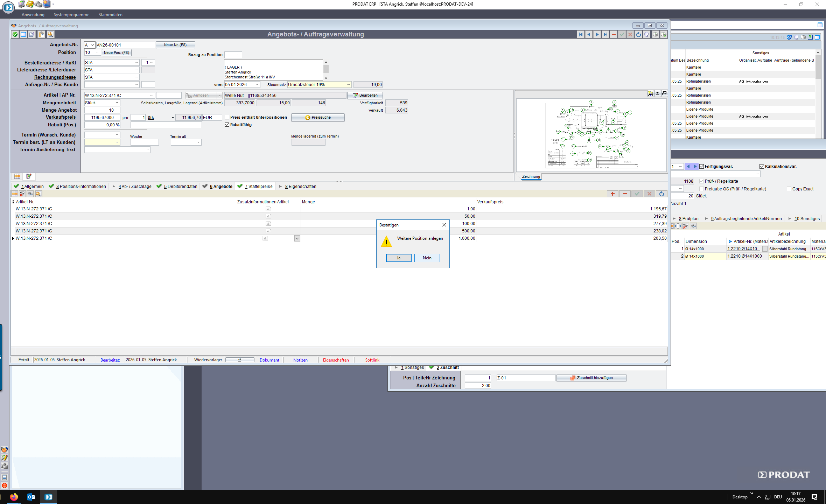Open the Stammdaten menu
This screenshot has width=826, height=504.
coord(110,15)
